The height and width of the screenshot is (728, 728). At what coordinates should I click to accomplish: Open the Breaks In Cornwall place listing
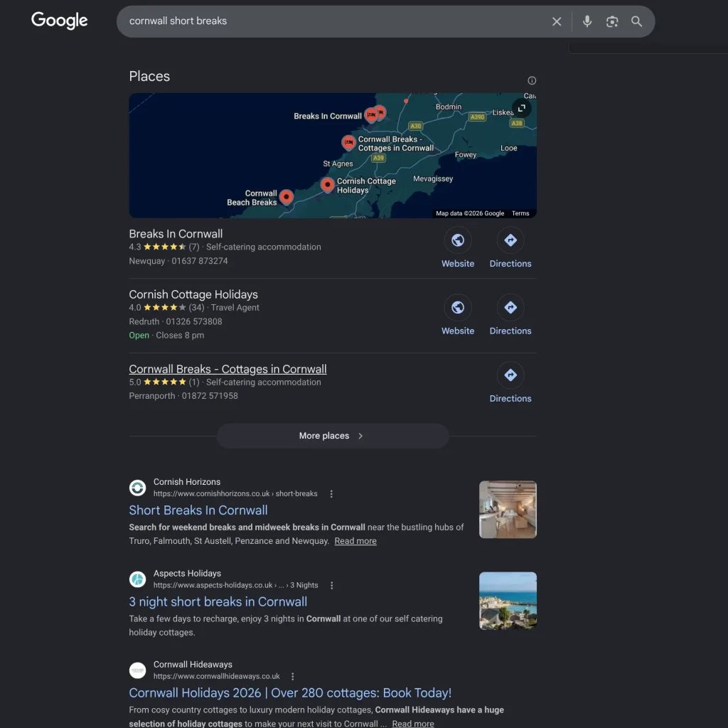176,233
